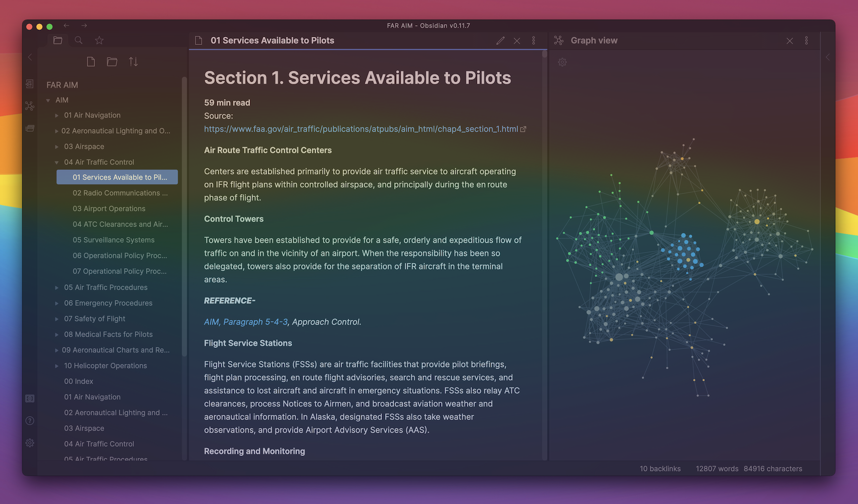This screenshot has height=504, width=858.
Task: Click the Control Towers heading
Action: (x=234, y=219)
